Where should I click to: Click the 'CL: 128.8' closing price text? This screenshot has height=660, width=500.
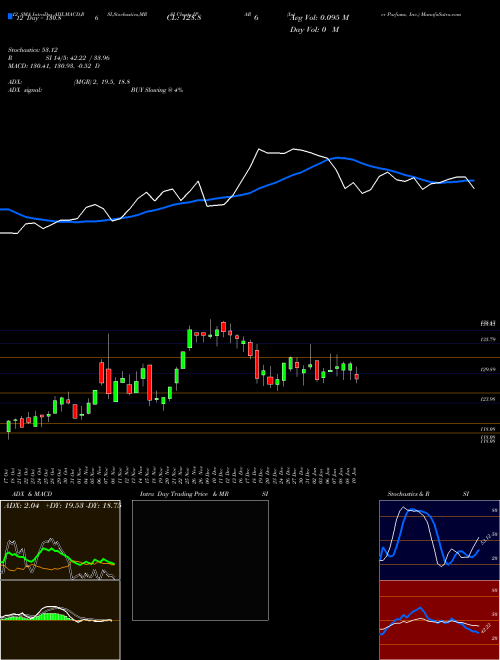tap(184, 18)
